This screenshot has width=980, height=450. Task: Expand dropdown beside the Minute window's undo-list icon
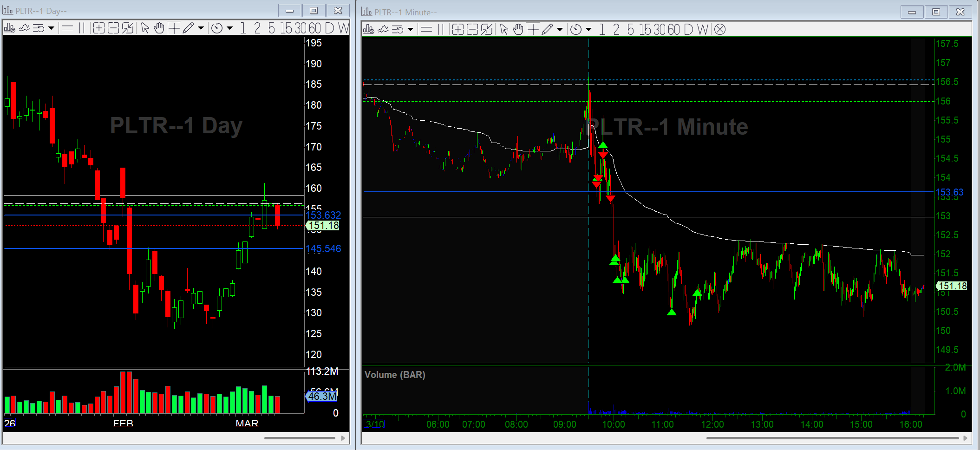click(x=410, y=30)
